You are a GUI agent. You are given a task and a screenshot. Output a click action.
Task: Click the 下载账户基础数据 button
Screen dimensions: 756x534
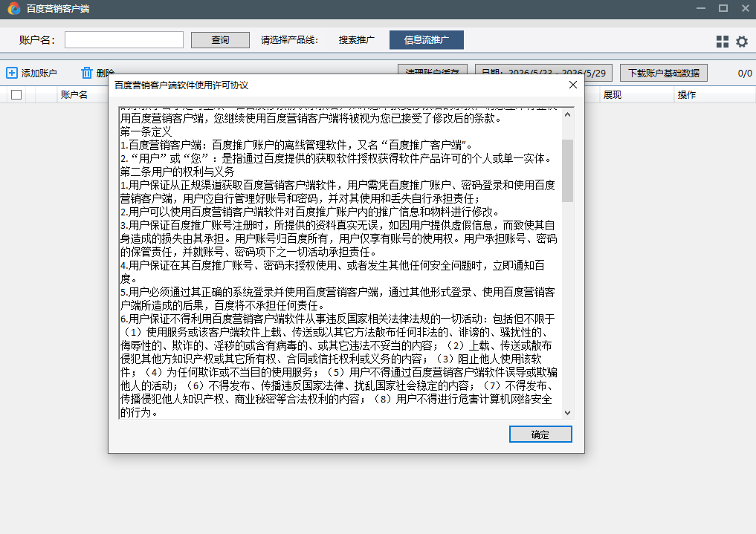click(x=663, y=73)
